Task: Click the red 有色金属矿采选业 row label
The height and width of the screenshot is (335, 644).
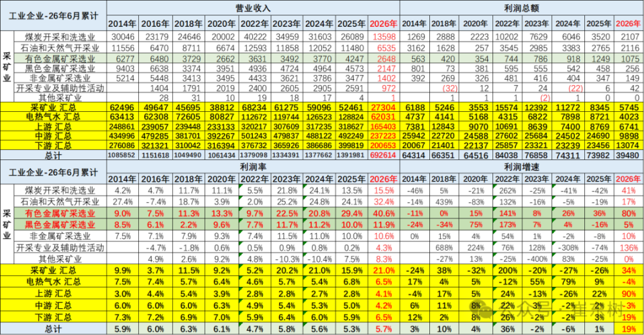Action: 60,213
